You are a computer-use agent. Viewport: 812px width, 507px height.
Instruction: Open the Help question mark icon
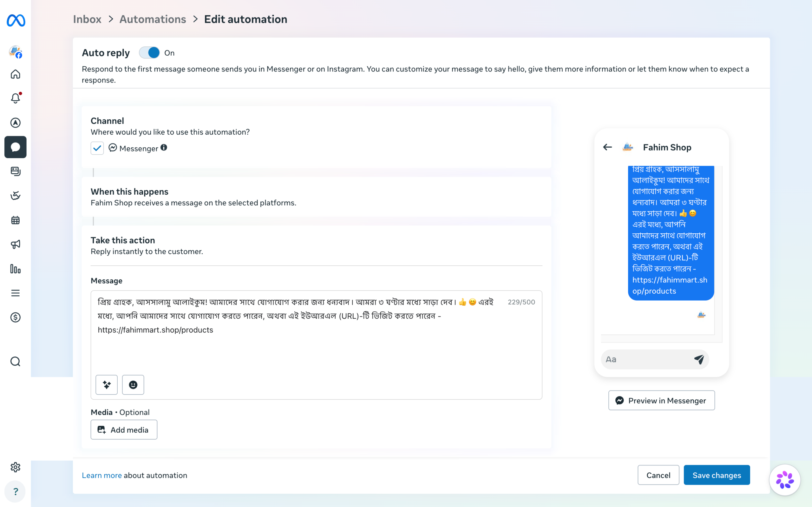pyautogui.click(x=16, y=491)
